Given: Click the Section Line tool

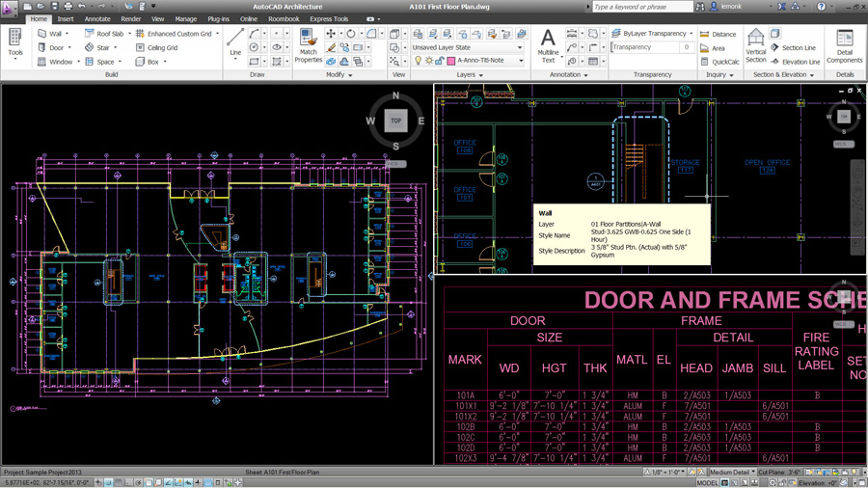Looking at the screenshot, I should pyautogui.click(x=794, y=47).
